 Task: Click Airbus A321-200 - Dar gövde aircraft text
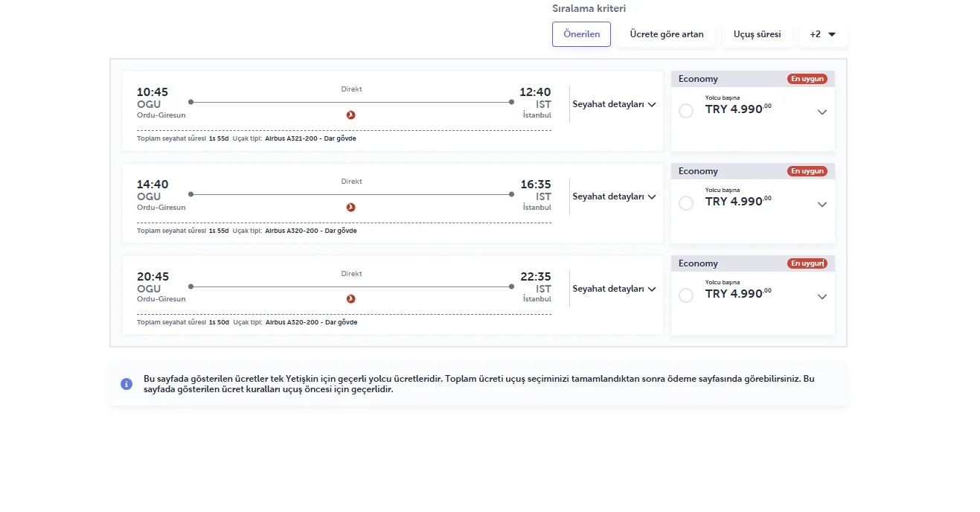[310, 138]
